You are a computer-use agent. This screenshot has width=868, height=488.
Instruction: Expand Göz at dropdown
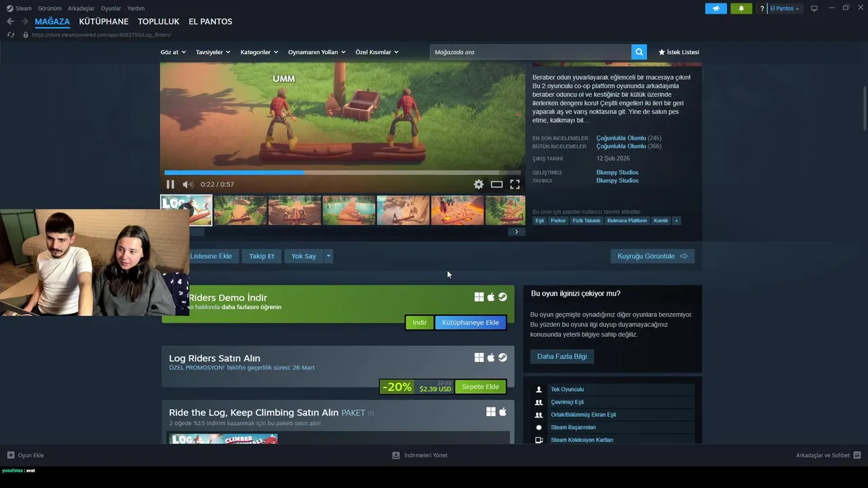(173, 52)
